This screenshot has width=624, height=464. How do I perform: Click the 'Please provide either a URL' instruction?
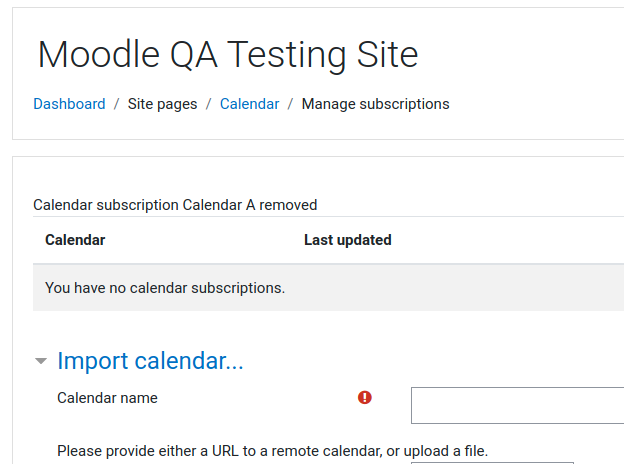[272, 451]
